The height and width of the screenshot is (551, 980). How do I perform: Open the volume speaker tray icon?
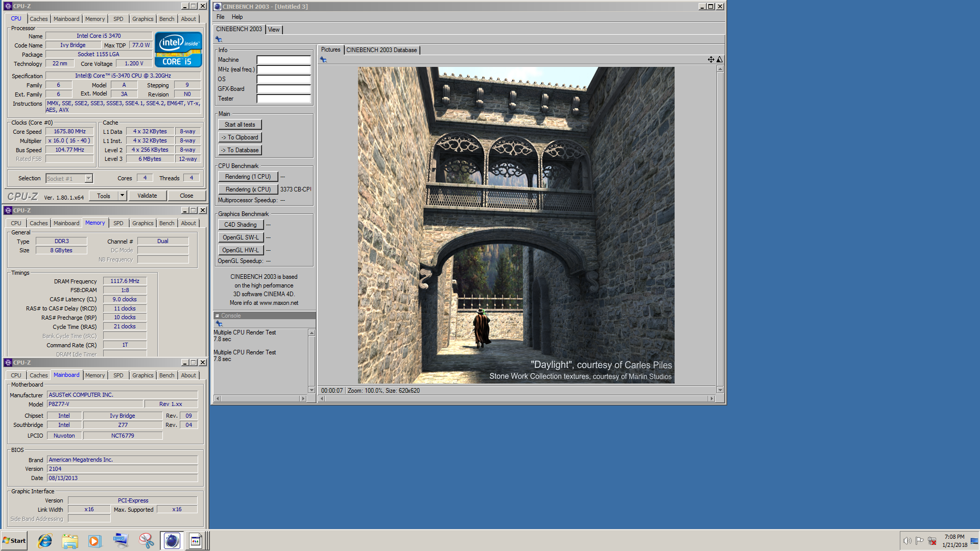pos(907,541)
